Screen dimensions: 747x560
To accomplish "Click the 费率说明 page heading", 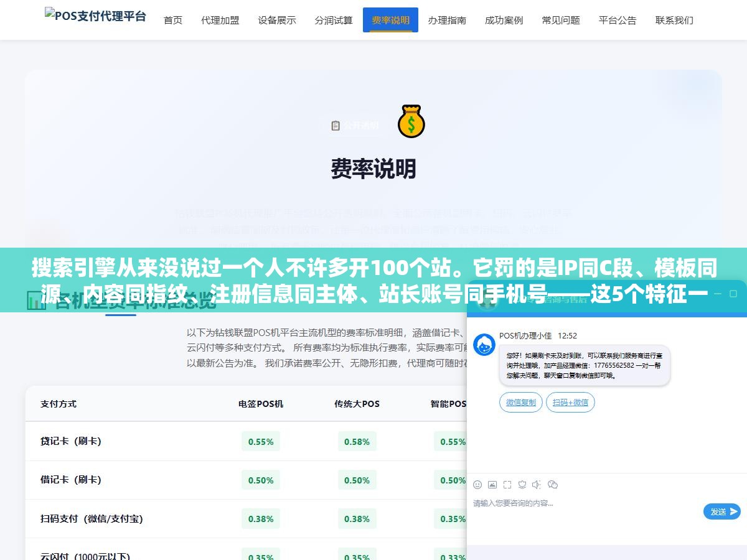I will [x=374, y=169].
